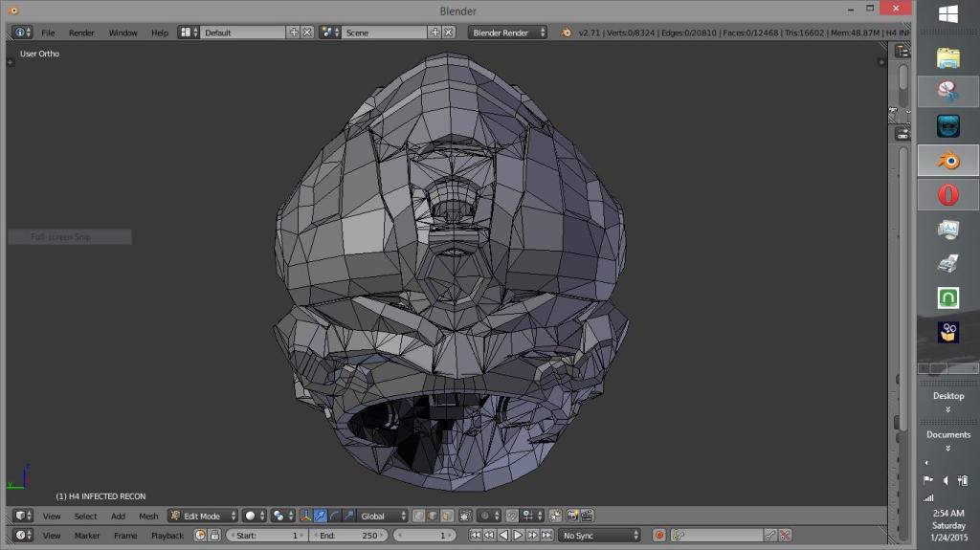Open the Render menu
This screenshot has width=980, height=550.
pyautogui.click(x=81, y=33)
